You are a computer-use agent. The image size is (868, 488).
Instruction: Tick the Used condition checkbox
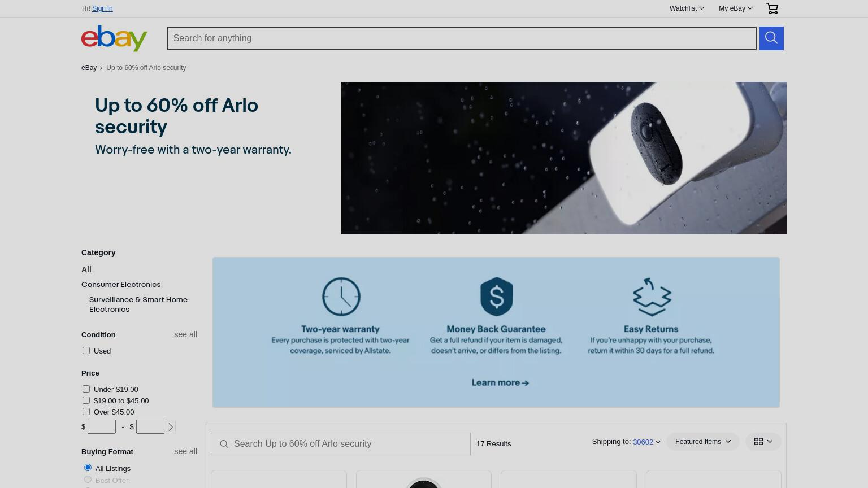click(x=86, y=351)
